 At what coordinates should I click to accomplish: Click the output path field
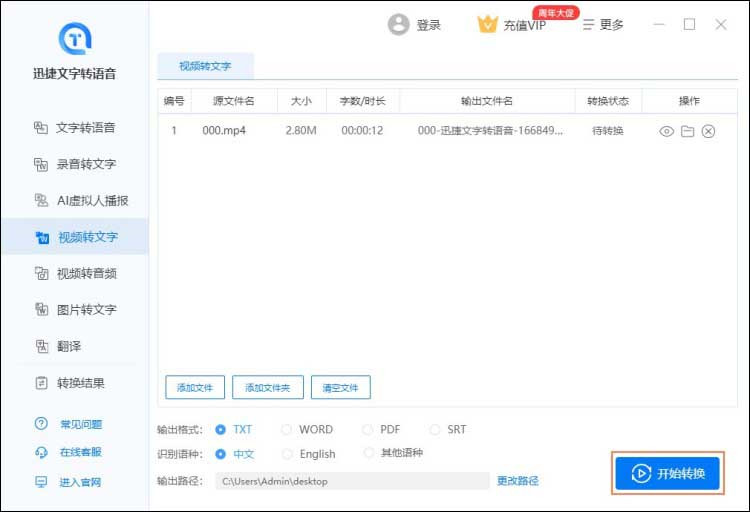pyautogui.click(x=353, y=481)
